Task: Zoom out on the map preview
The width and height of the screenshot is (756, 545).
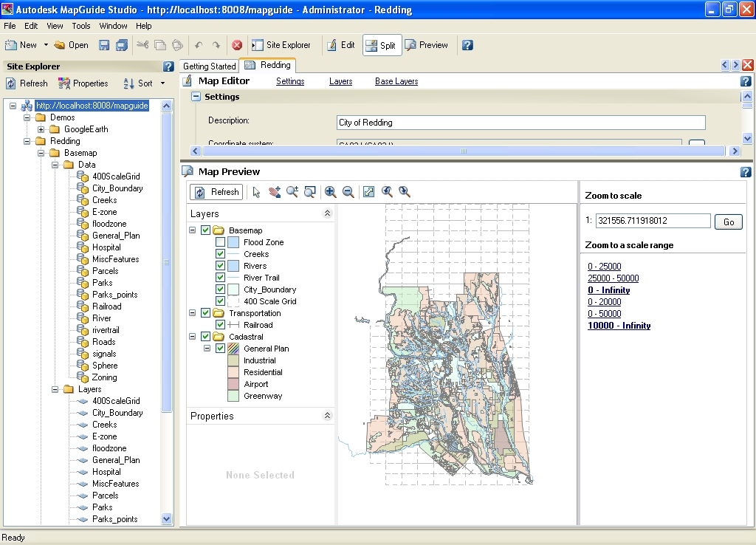Action: pyautogui.click(x=348, y=192)
